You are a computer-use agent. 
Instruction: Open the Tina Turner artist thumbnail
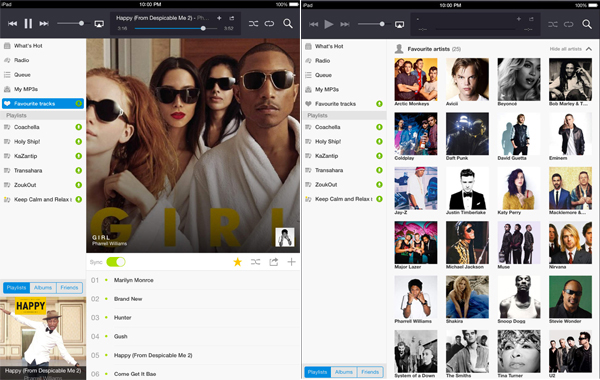click(x=519, y=351)
